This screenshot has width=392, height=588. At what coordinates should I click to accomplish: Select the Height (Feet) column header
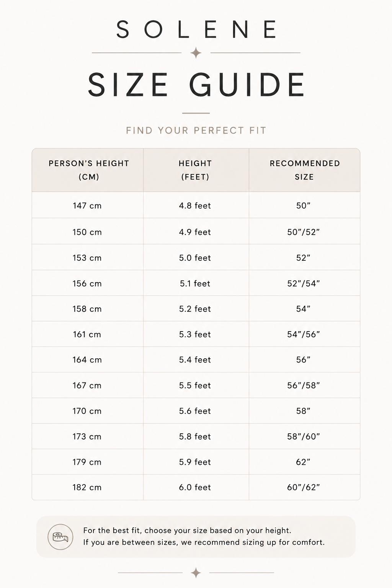(x=196, y=170)
